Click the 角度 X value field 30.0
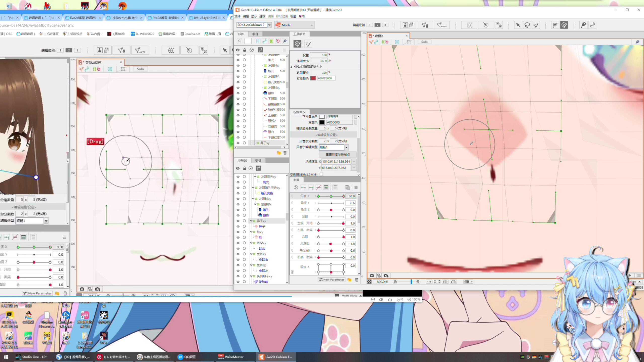Screen dimensions: 644x362 point(350,196)
